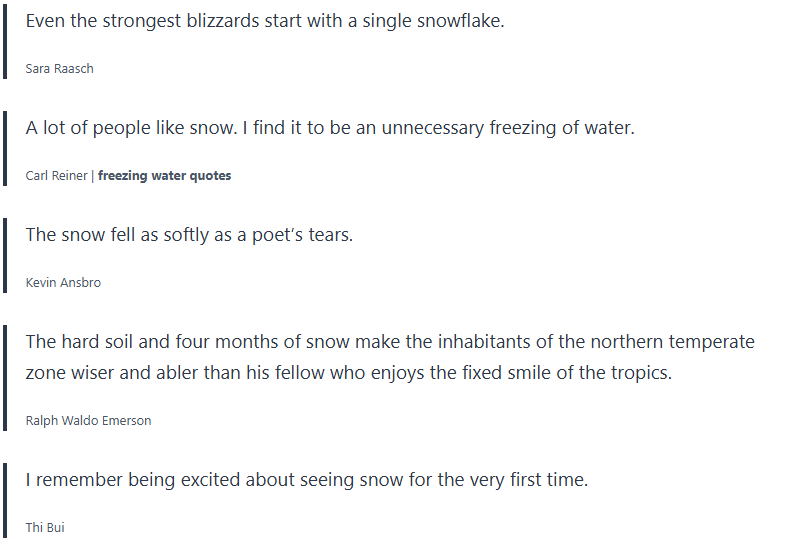805x543 pixels.
Task: Select the Kevin Ansbro author credit
Action: point(63,283)
